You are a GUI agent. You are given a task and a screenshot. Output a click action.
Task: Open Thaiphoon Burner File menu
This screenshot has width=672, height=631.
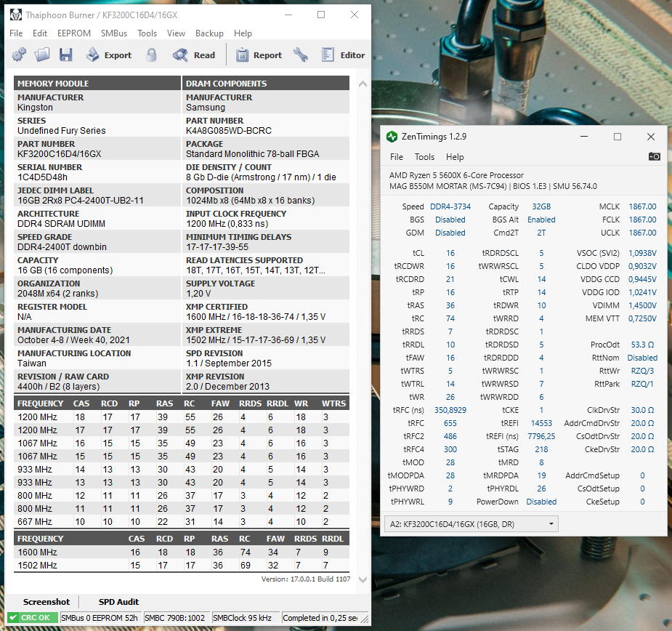pyautogui.click(x=16, y=33)
